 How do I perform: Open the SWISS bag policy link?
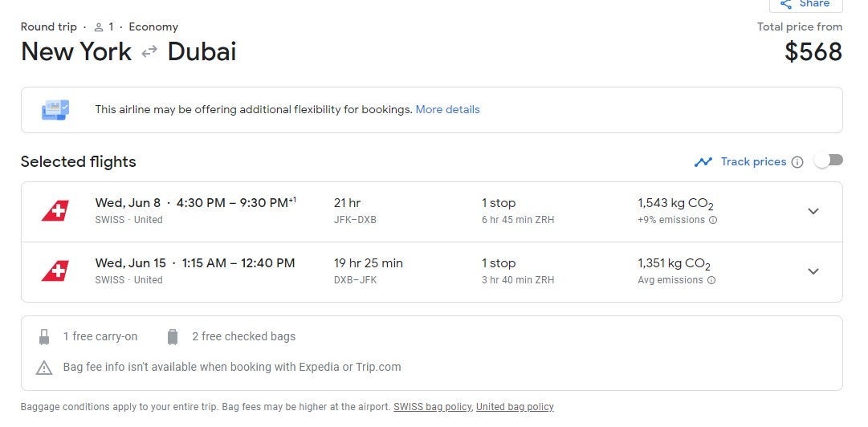point(432,407)
